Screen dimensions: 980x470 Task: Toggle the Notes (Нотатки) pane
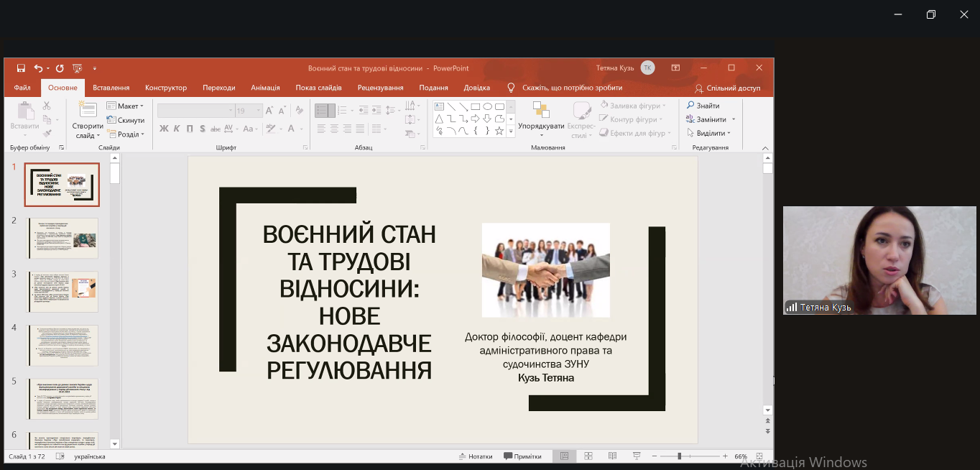[x=476, y=456]
